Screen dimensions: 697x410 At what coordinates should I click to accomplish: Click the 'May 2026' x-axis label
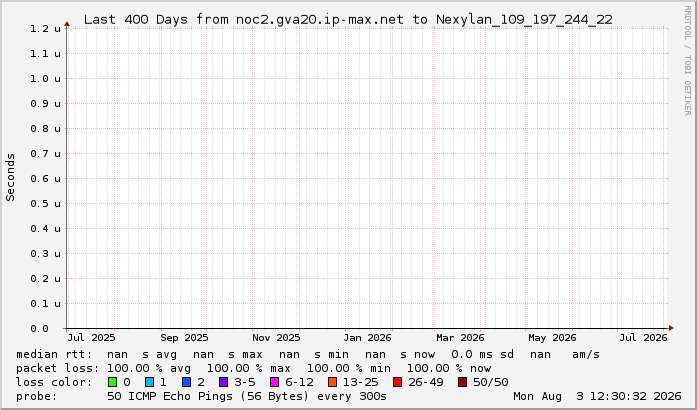pyautogui.click(x=552, y=338)
